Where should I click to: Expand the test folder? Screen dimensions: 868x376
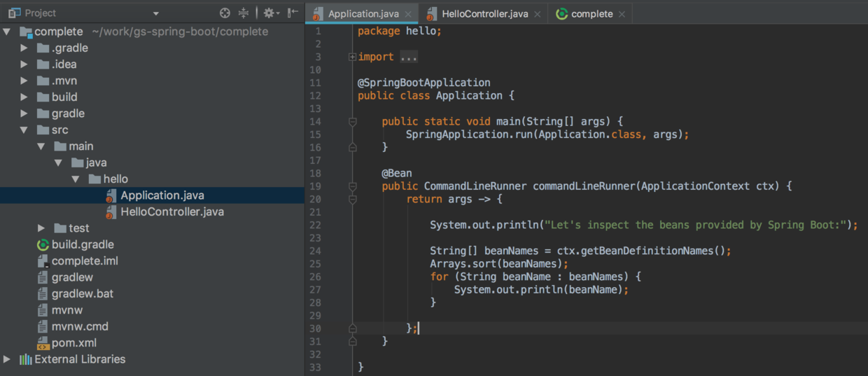(x=41, y=228)
